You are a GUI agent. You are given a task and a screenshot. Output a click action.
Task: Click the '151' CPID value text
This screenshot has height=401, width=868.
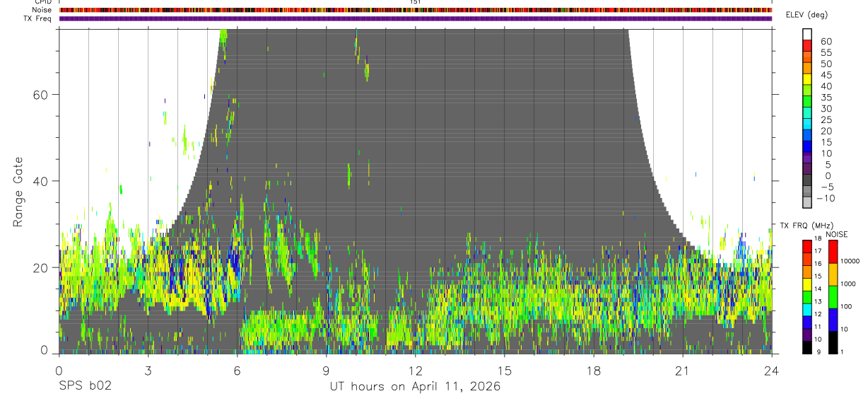(416, 2)
